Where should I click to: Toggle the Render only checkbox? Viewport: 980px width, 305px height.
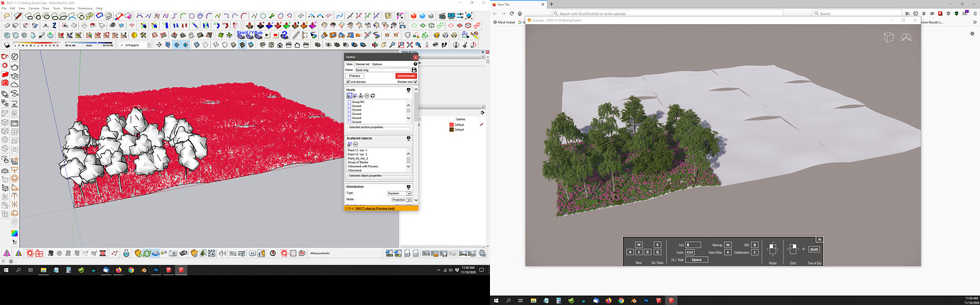pos(415,82)
